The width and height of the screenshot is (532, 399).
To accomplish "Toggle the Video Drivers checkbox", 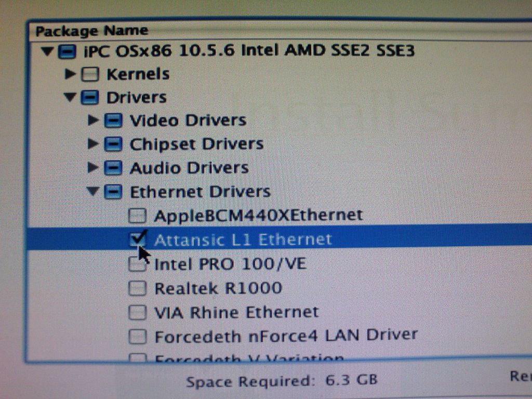I will pos(113,121).
